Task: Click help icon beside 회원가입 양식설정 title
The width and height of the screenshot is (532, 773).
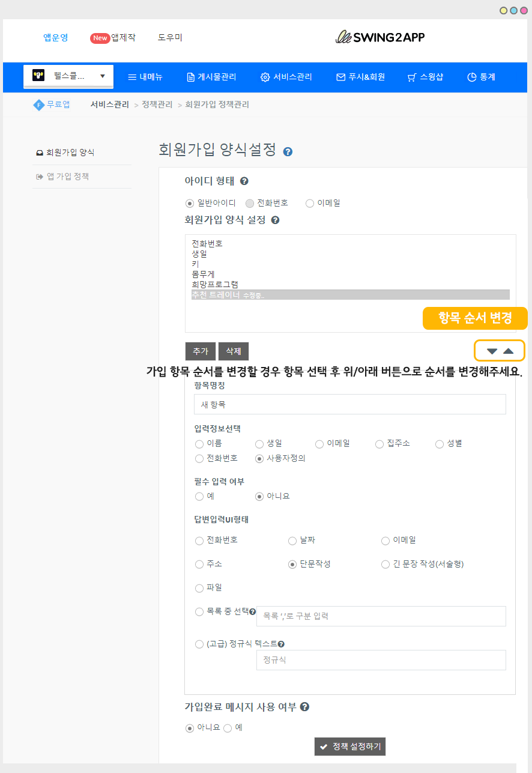Action: point(288,151)
